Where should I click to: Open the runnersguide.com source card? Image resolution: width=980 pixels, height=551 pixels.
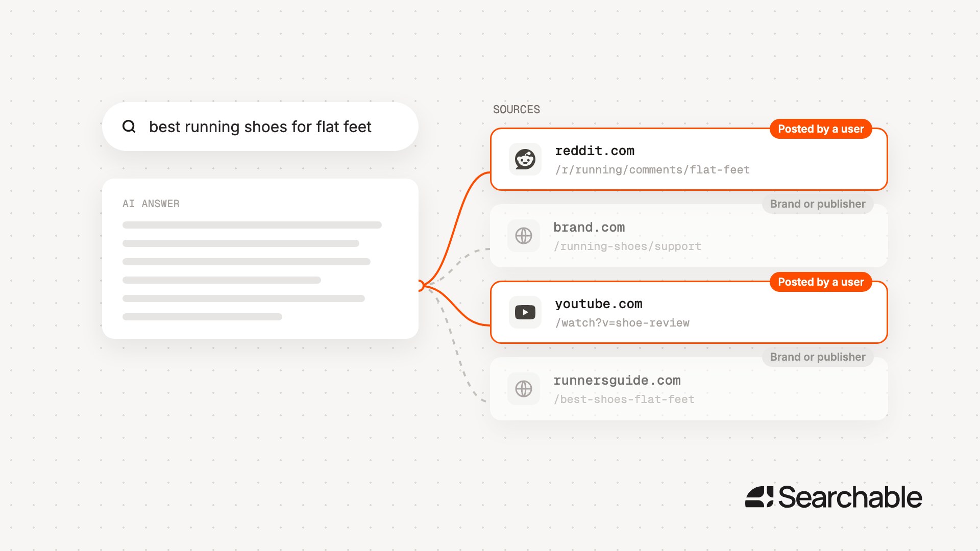tap(689, 389)
